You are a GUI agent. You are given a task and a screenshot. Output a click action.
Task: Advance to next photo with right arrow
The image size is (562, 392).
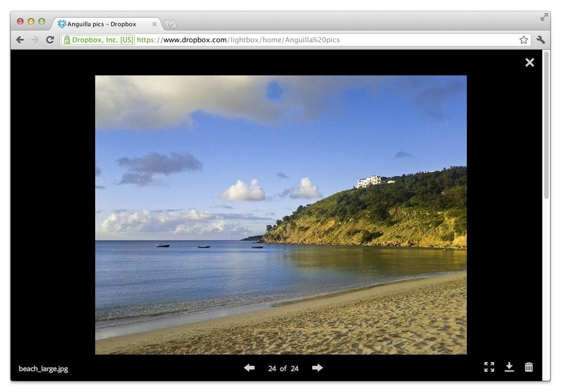tap(318, 368)
